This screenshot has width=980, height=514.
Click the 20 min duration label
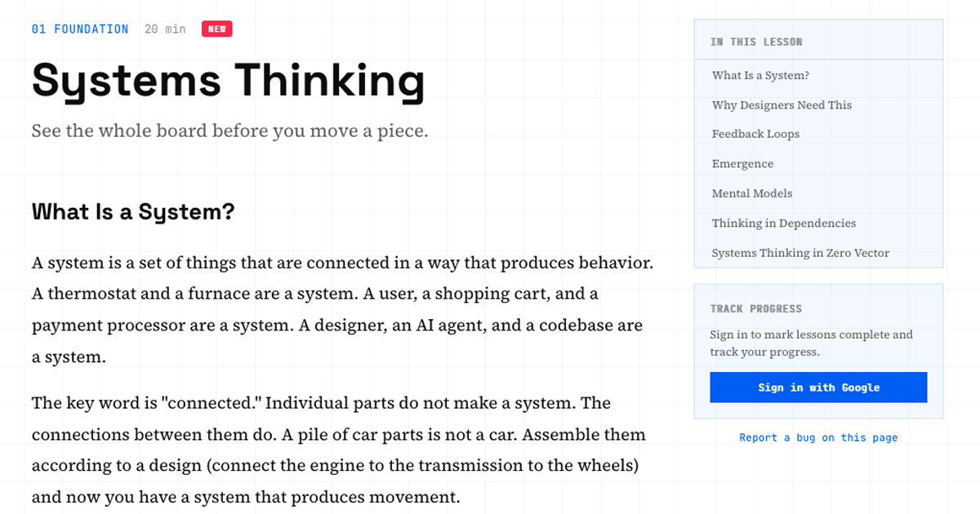(x=165, y=29)
